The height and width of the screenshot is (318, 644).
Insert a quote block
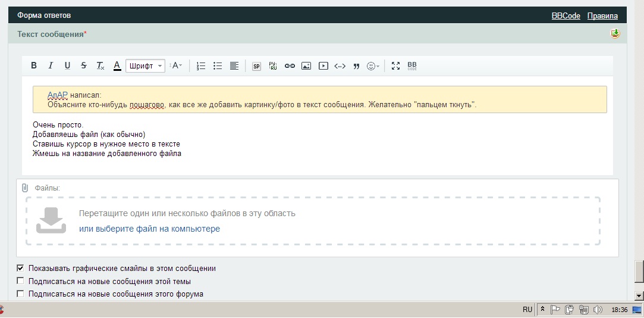pyautogui.click(x=356, y=66)
